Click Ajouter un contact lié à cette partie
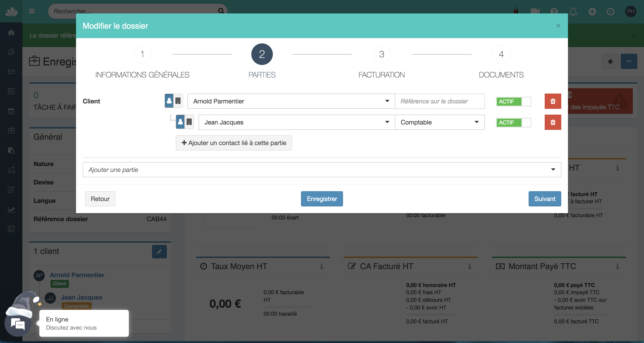The image size is (644, 343). 234,143
